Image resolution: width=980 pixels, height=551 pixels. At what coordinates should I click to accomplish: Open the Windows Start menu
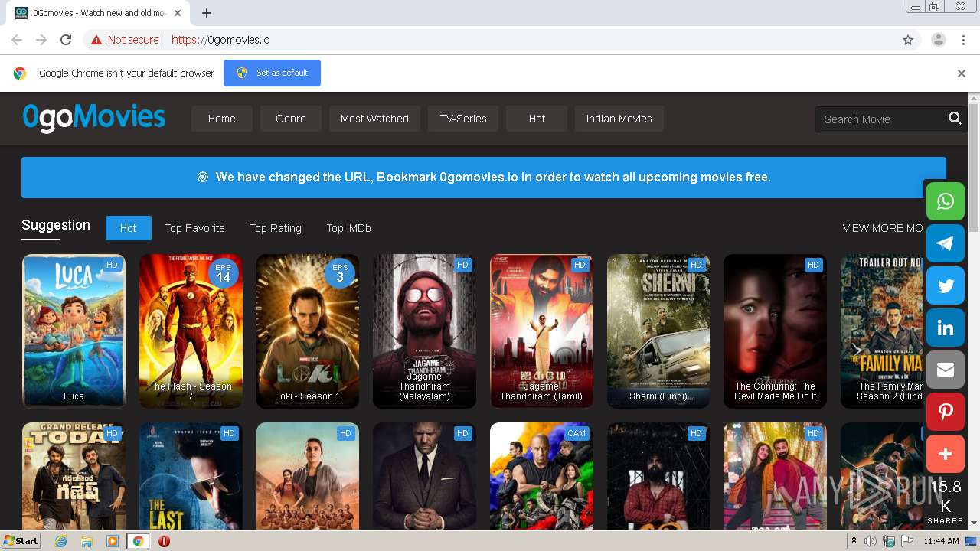coord(21,541)
